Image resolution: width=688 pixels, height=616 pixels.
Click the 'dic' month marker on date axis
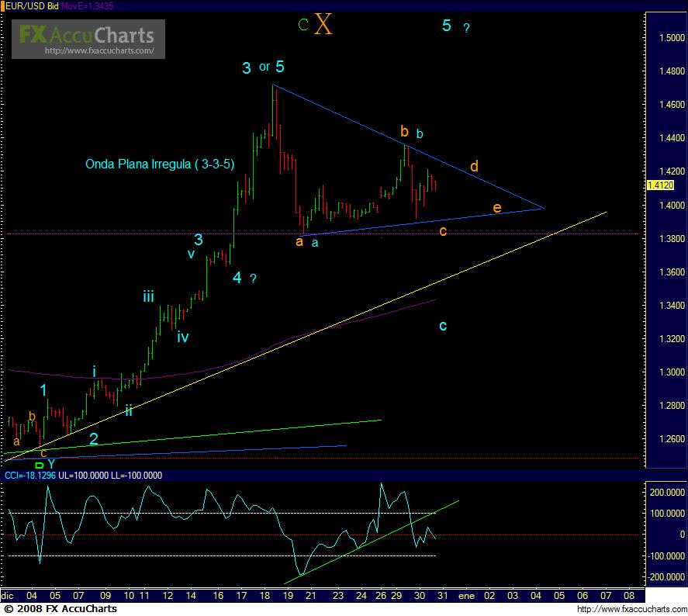(9, 595)
